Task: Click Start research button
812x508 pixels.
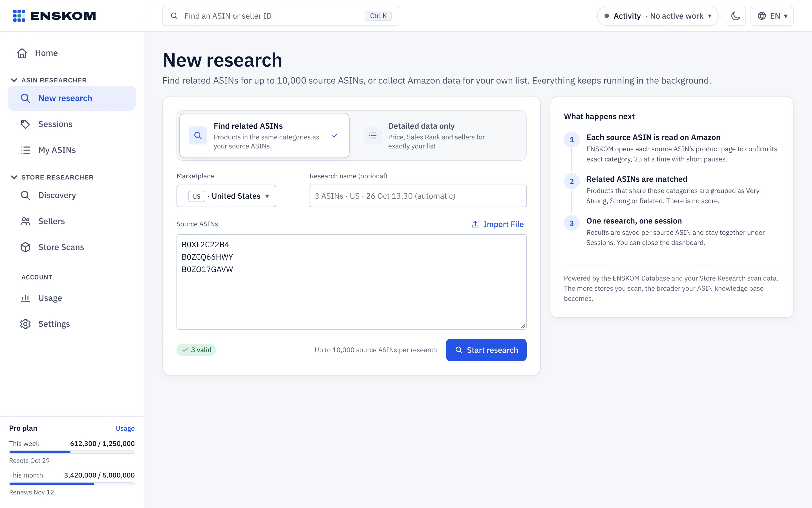Action: tap(486, 350)
